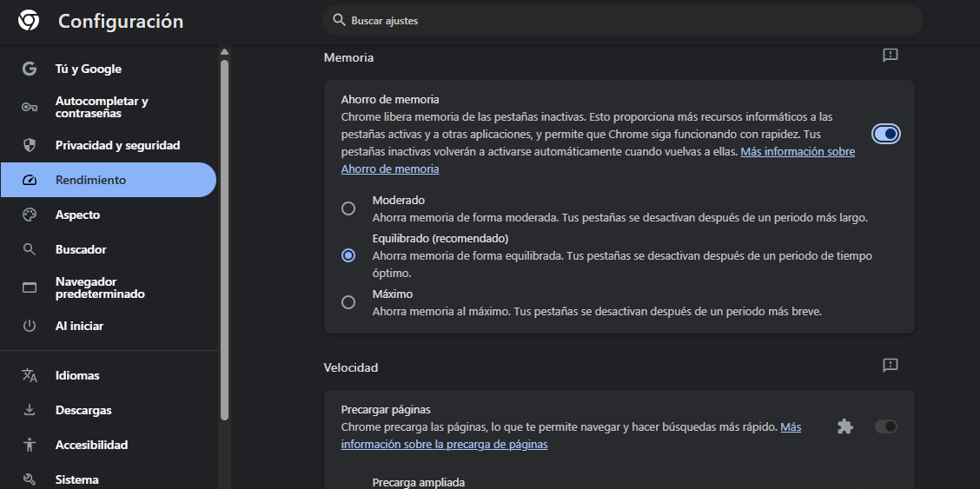
Task: Open Al iniciar settings
Action: tap(108, 326)
